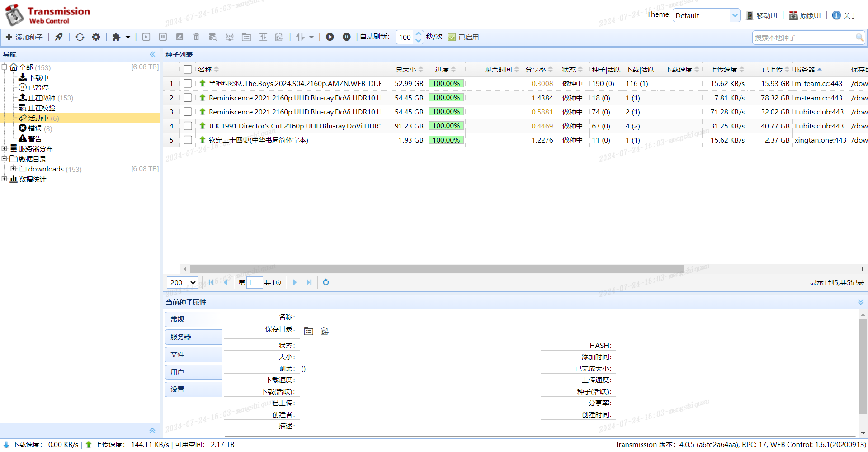Click the reload refresh icon in toolbar
The height and width of the screenshot is (452, 868).
(80, 37)
